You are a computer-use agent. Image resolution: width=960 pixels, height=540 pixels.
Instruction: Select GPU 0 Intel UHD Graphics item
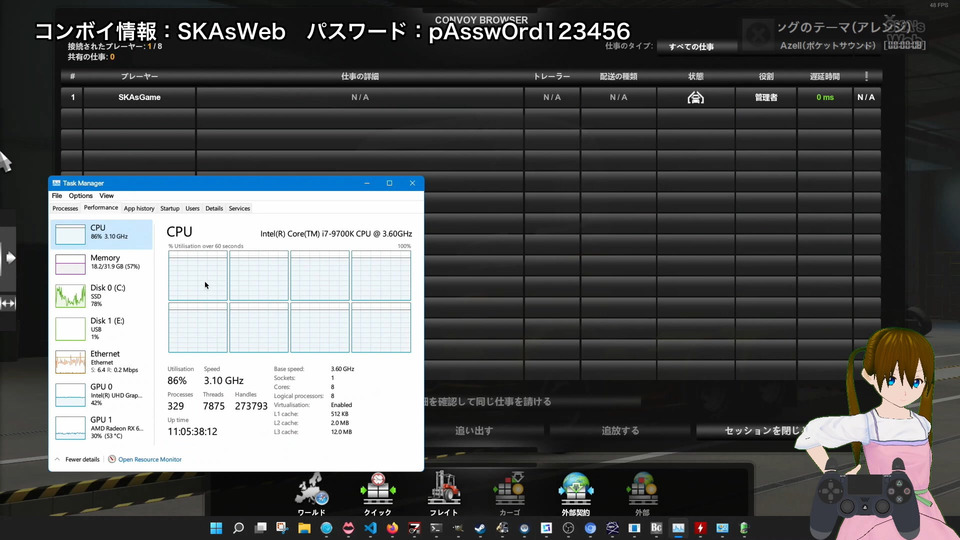pyautogui.click(x=101, y=395)
